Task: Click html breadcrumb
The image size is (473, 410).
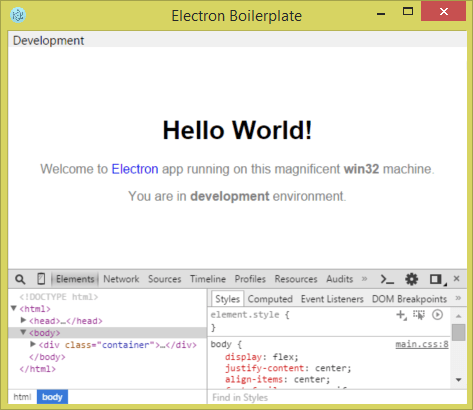Action: [x=22, y=397]
